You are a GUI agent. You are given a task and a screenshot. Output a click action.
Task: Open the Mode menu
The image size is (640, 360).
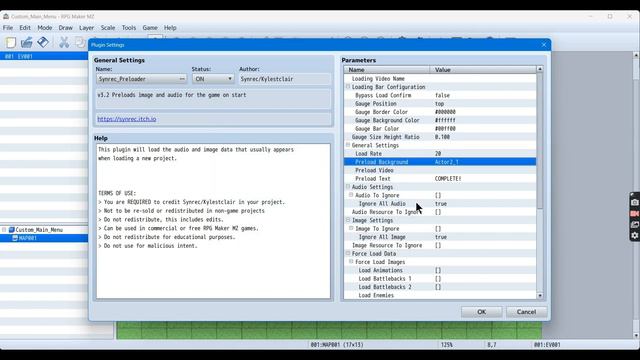pyautogui.click(x=44, y=28)
